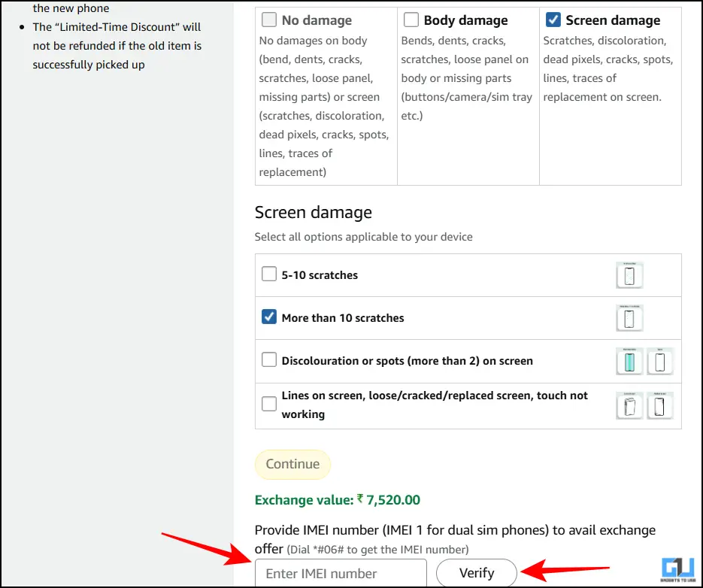
Task: Click the Dial *#06# hint text
Action: pyautogui.click(x=377, y=549)
